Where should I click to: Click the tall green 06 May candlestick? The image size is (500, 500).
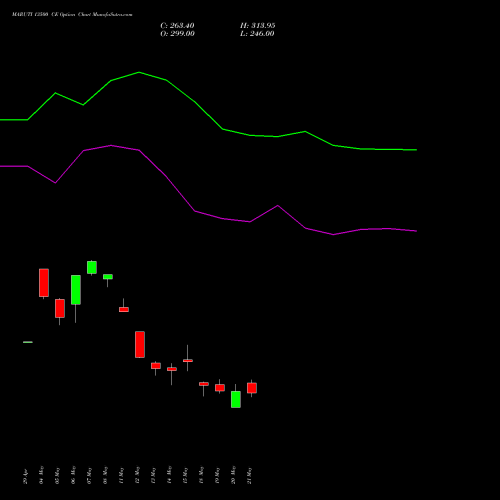pyautogui.click(x=76, y=290)
